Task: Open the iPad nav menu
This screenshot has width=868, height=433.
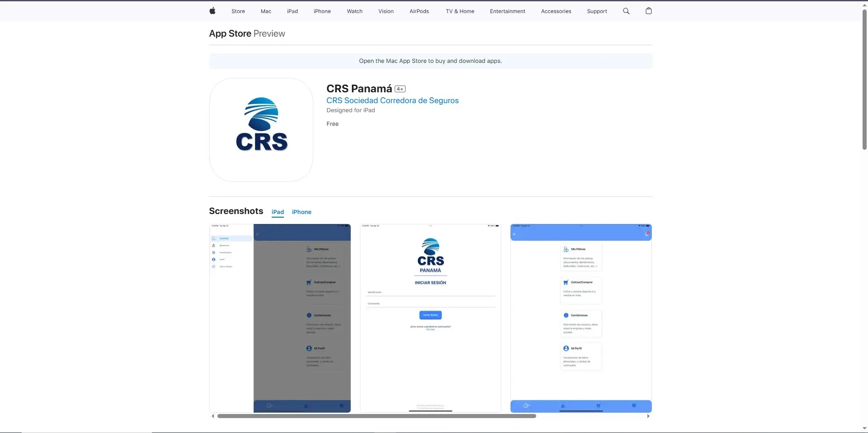Action: [x=292, y=11]
